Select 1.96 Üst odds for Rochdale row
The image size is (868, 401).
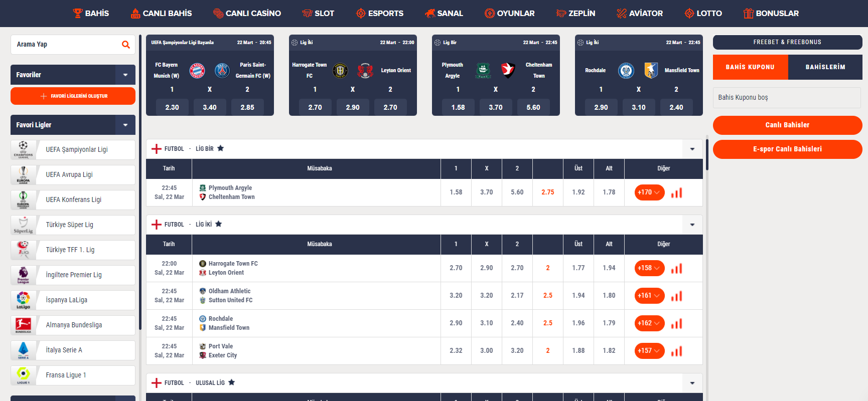578,323
